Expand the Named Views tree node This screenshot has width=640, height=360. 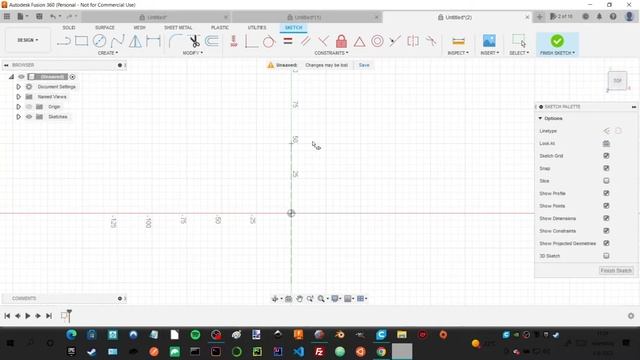point(18,97)
